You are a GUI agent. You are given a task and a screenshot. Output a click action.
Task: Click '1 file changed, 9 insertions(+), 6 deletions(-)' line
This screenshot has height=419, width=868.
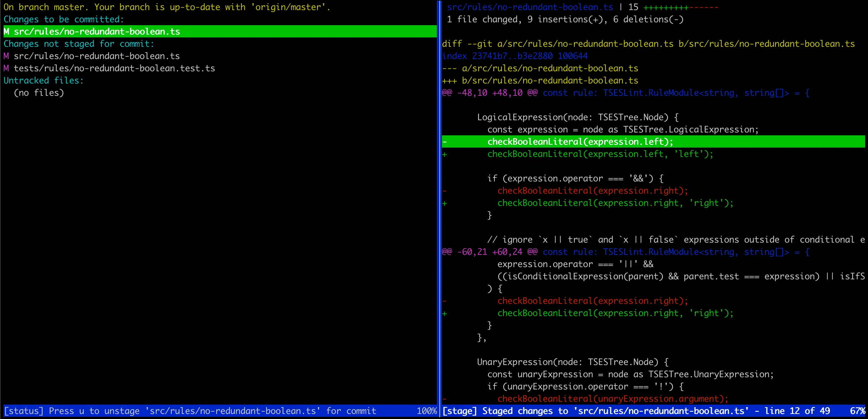pos(565,19)
